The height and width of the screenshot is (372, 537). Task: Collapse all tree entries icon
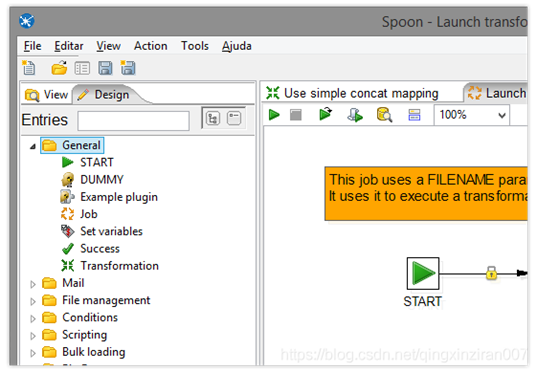coord(234,119)
